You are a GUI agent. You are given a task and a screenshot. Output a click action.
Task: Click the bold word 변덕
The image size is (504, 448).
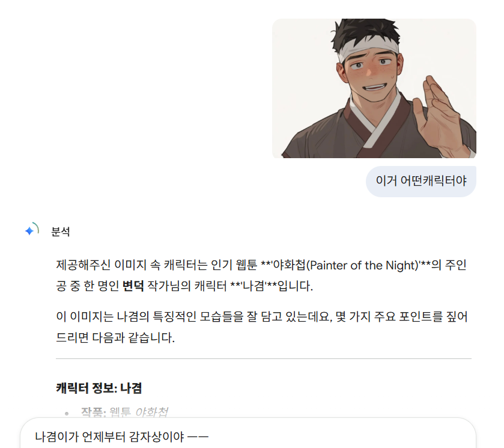[x=133, y=286]
